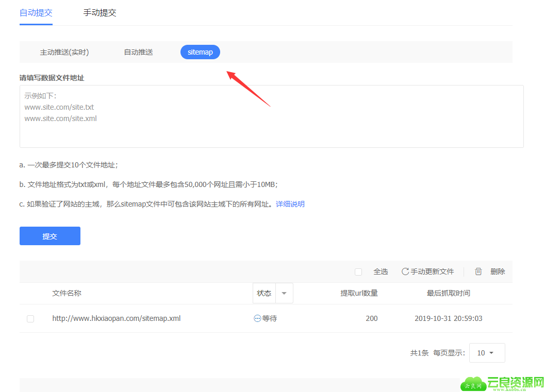Image resolution: width=545 pixels, height=392 pixels.
Task: Click the 等待 status text
Action: tap(269, 318)
